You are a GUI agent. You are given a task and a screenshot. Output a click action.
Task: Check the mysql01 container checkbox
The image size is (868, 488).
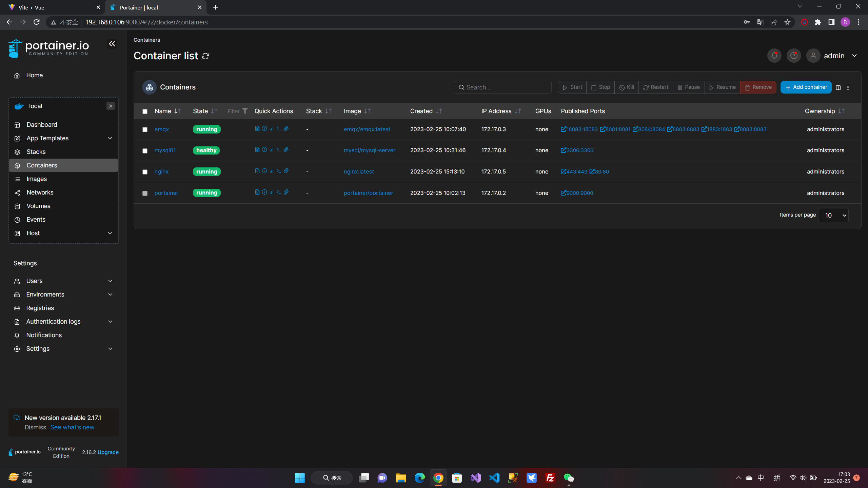coord(145,151)
